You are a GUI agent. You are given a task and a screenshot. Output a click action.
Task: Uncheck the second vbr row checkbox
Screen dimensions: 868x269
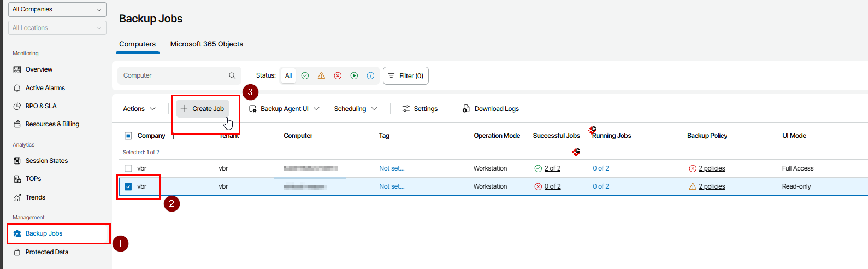coord(128,186)
